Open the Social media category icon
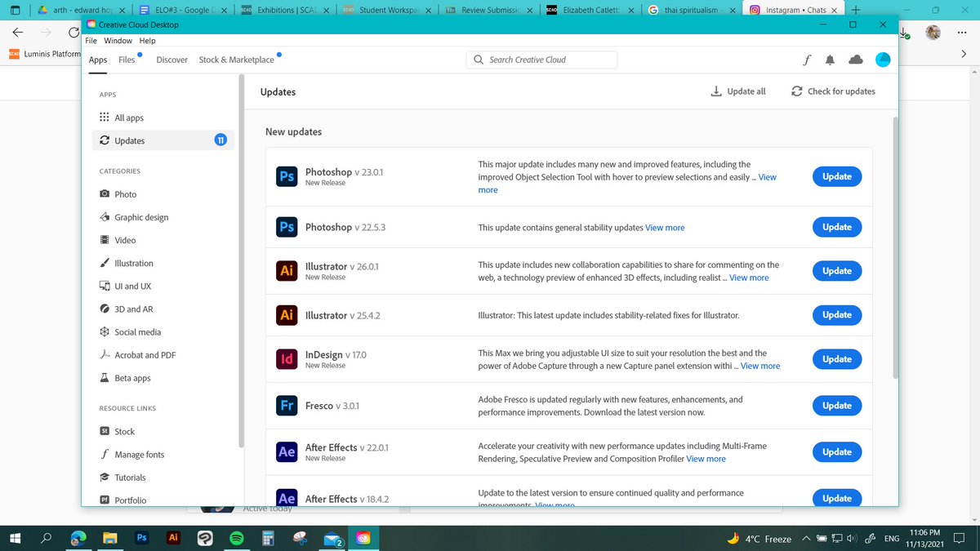This screenshot has width=980, height=551. coord(105,331)
